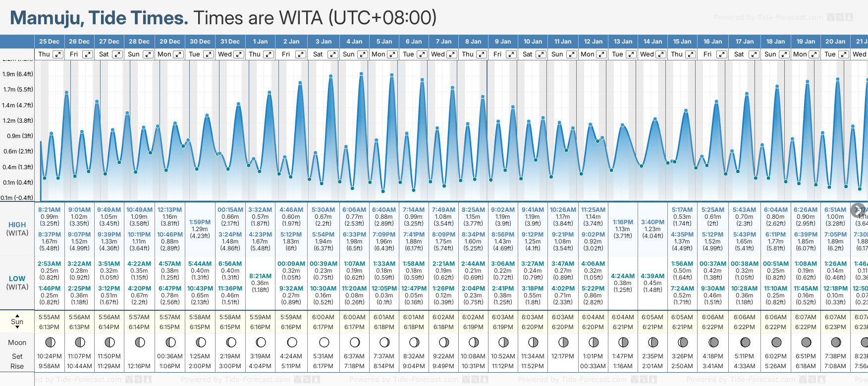This screenshot has height=386, width=868.
Task: Expand the Thu 25 Dec day view
Action: (58, 54)
